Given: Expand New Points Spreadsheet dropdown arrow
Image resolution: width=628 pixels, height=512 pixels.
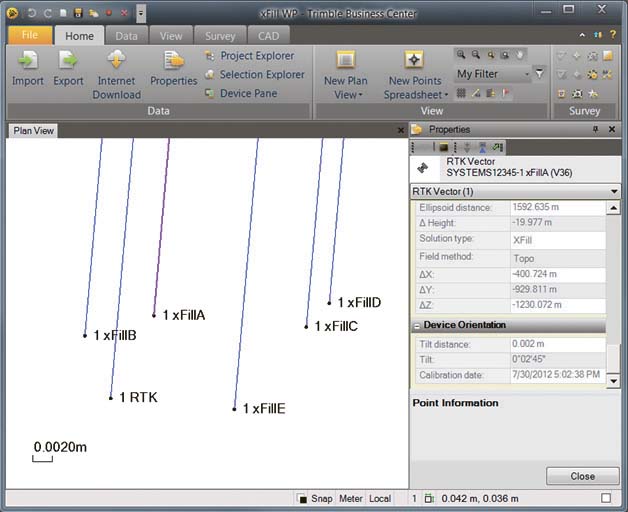Looking at the screenshot, I should click(x=446, y=95).
